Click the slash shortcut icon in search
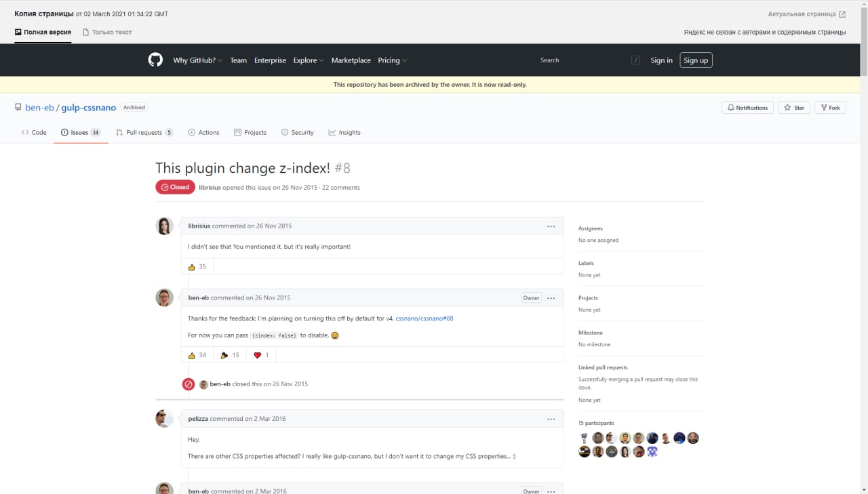The height and width of the screenshot is (494, 868). 636,60
